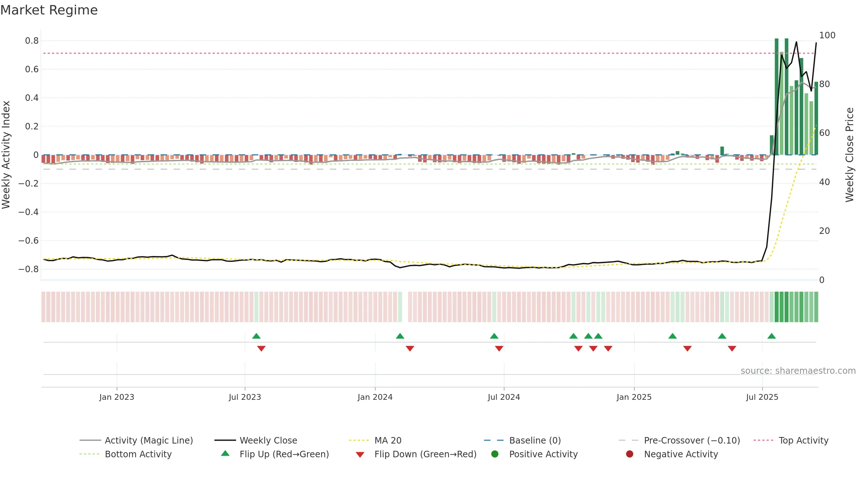Select red flip-down triangle shortly after Jan 2024
The image size is (868, 488).
410,348
